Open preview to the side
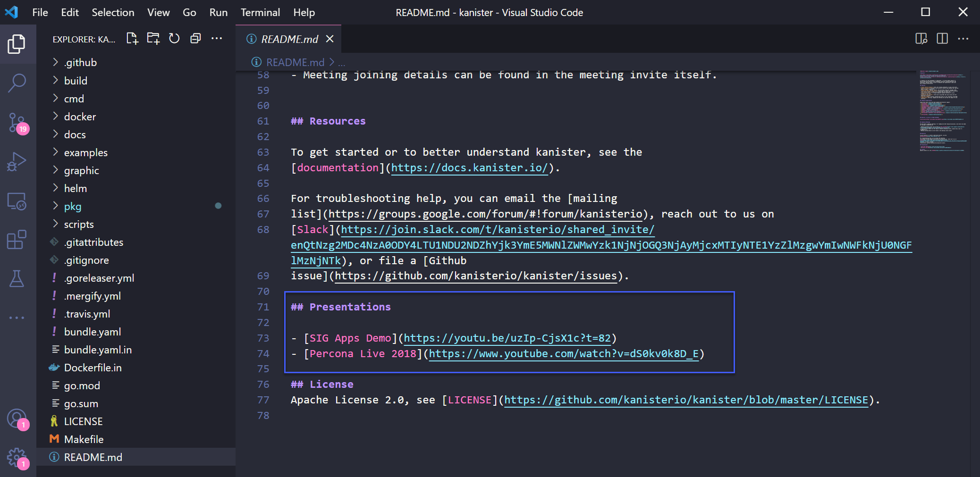Screen dimensions: 980x477 click(921, 39)
